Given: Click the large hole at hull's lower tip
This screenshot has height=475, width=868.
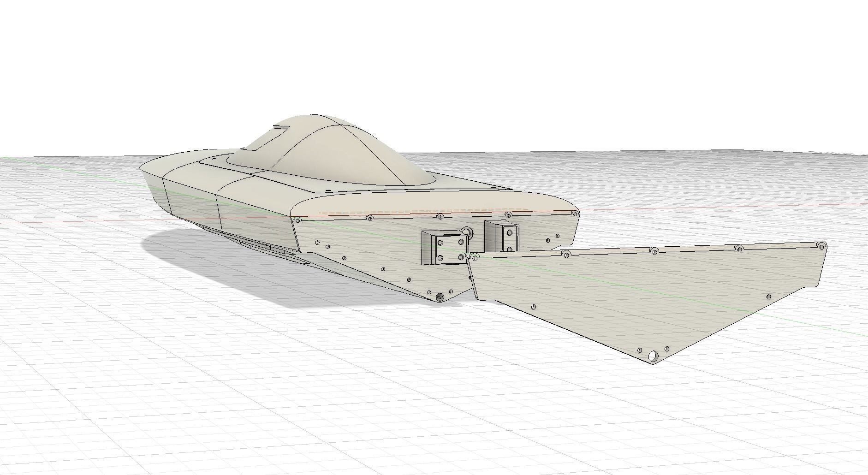Looking at the screenshot, I should pyautogui.click(x=440, y=296).
